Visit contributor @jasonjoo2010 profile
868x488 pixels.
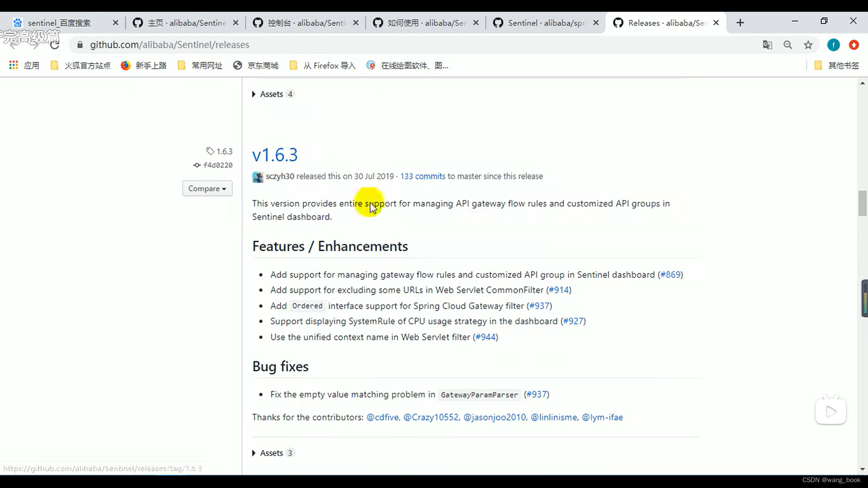495,417
